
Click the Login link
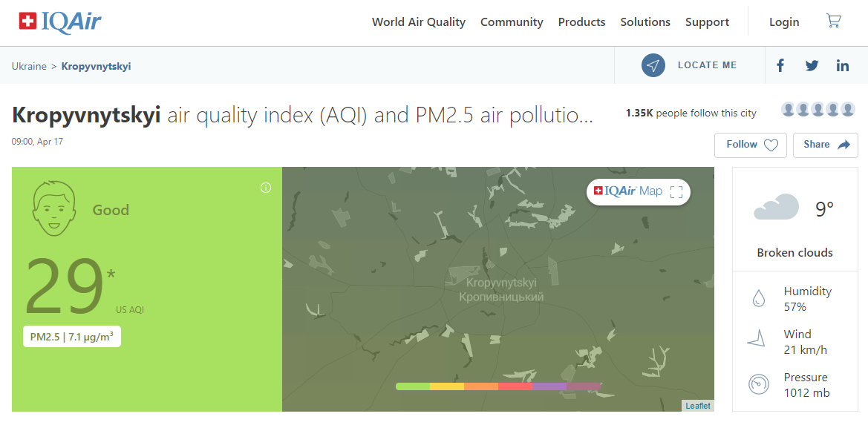pos(784,22)
